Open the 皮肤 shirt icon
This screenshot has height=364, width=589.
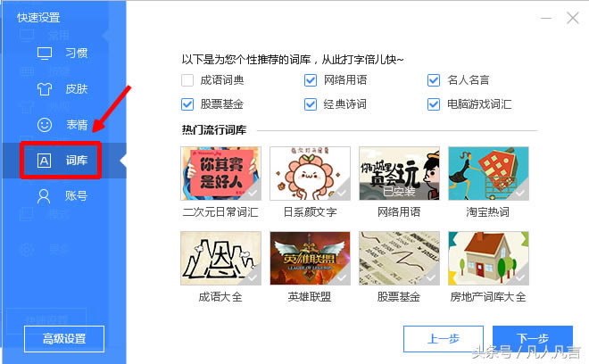pyautogui.click(x=45, y=89)
